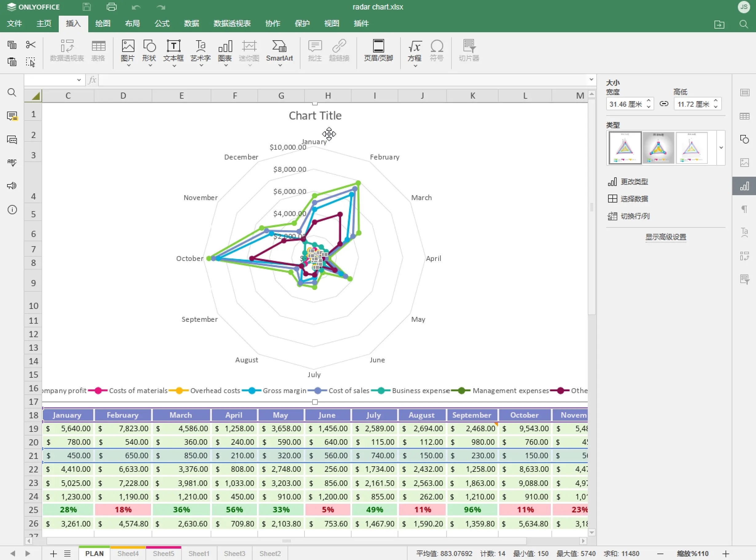Click the print icon in title bar
Image resolution: width=756 pixels, height=560 pixels.
(x=112, y=7)
